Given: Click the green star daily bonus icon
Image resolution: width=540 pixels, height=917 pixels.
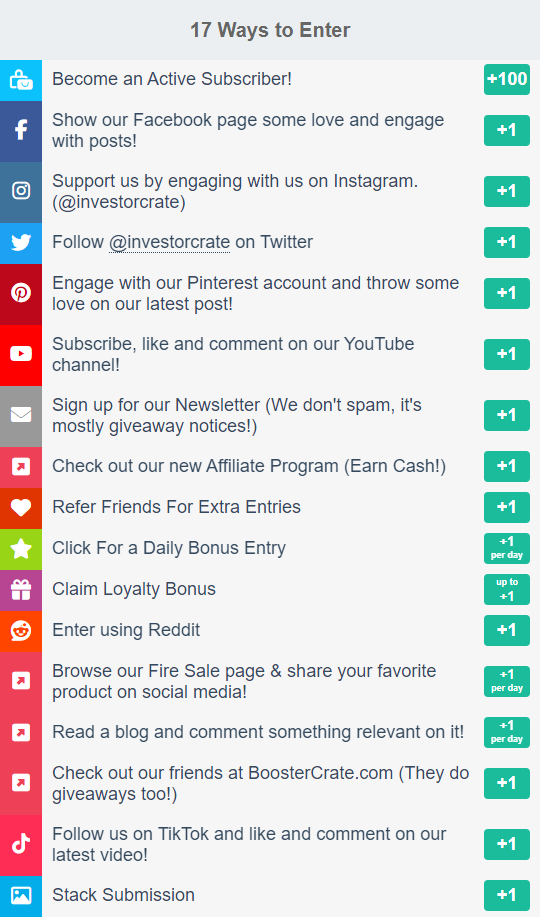Looking at the screenshot, I should [x=21, y=549].
